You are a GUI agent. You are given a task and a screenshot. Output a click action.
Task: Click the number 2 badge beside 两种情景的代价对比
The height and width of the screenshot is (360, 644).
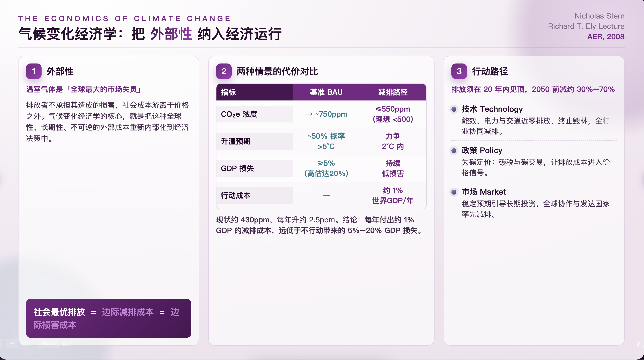tap(224, 71)
